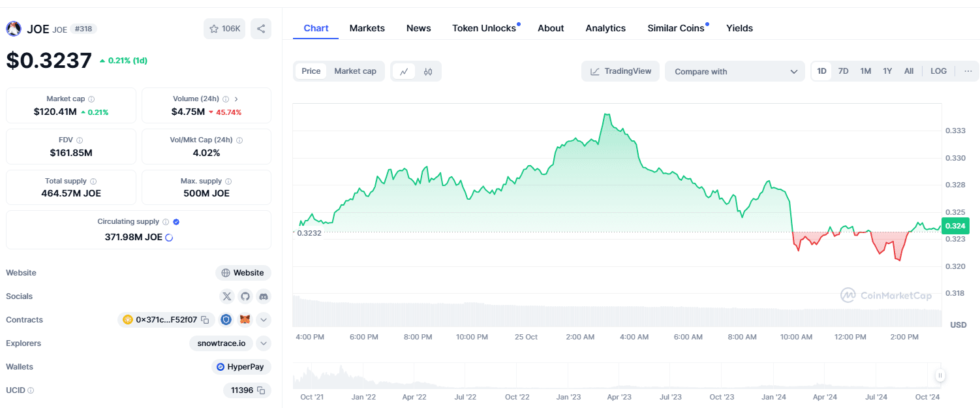Open the Discord social link

[x=263, y=296]
